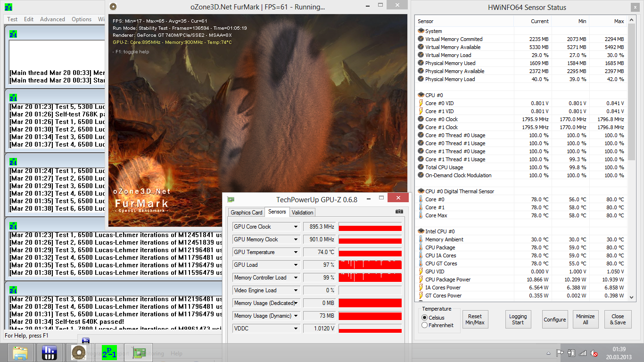Click the camera screenshot icon in GPU-Z
Image resolution: width=644 pixels, height=362 pixels.
click(x=399, y=212)
